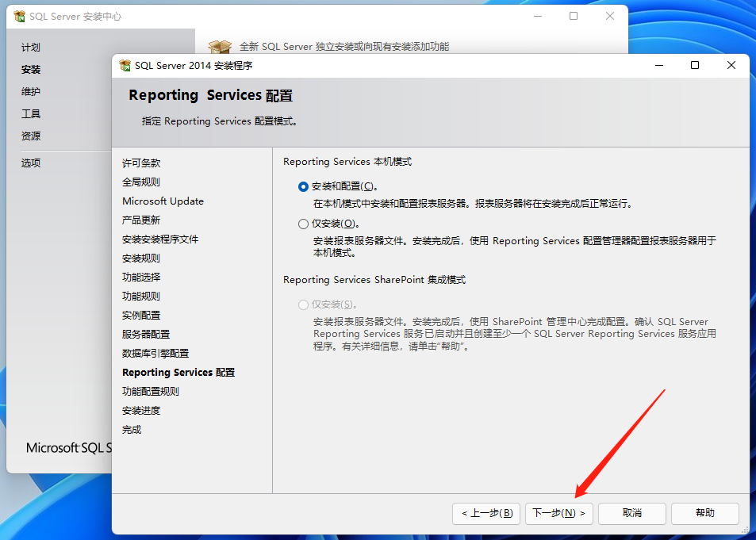Viewport: 756px width, 540px height.
Task: Cancel setup with 取消 button
Action: pos(632,514)
